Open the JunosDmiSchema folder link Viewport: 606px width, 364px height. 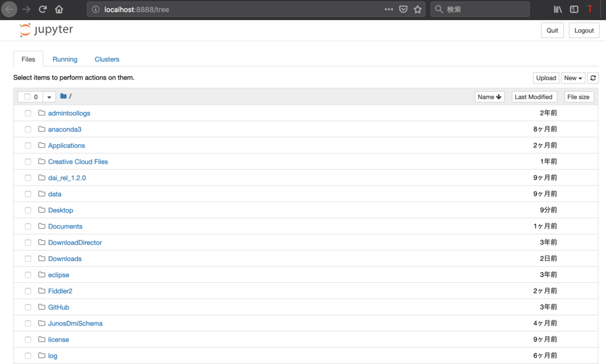[75, 323]
